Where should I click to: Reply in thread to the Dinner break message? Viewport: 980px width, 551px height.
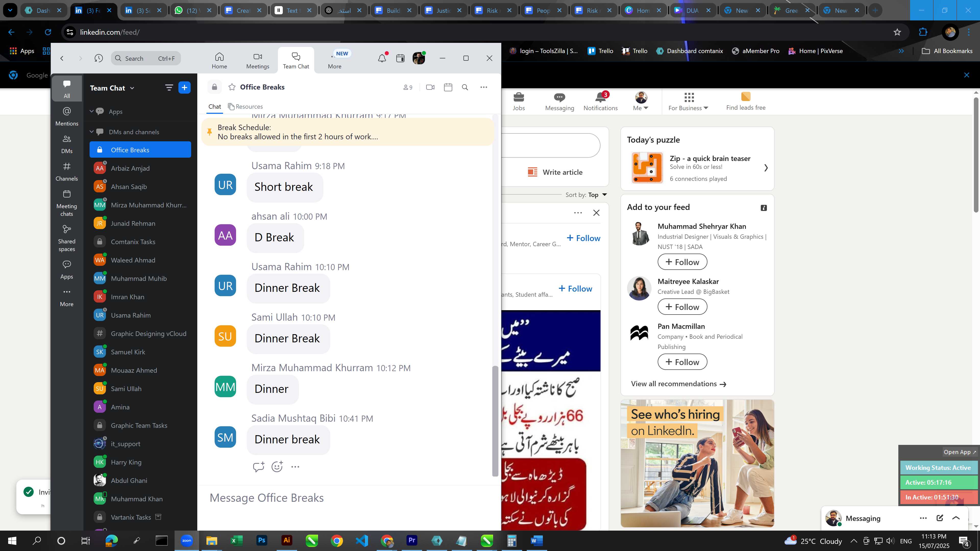[259, 467]
